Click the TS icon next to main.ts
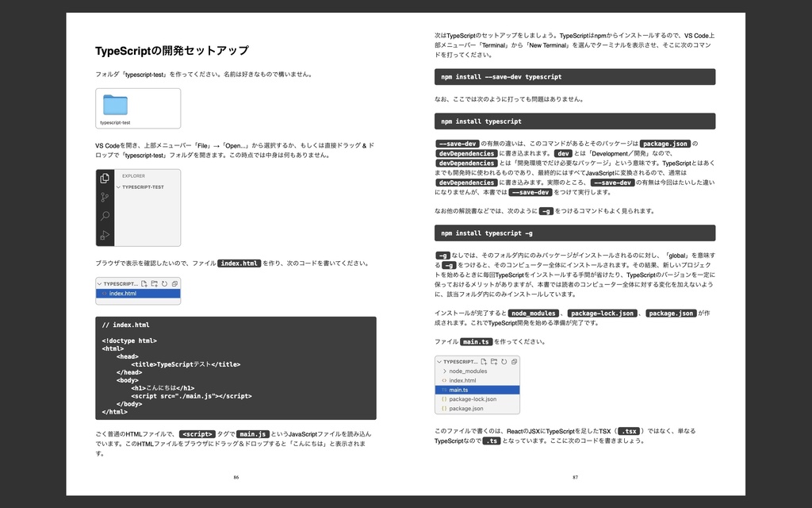Viewport: 812px width, 508px height. (444, 390)
